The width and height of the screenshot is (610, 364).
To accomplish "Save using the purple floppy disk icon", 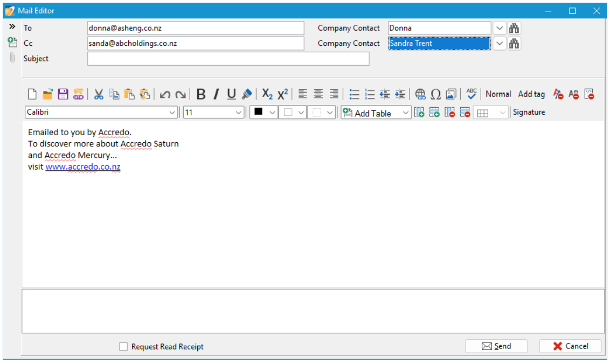I will tap(63, 94).
